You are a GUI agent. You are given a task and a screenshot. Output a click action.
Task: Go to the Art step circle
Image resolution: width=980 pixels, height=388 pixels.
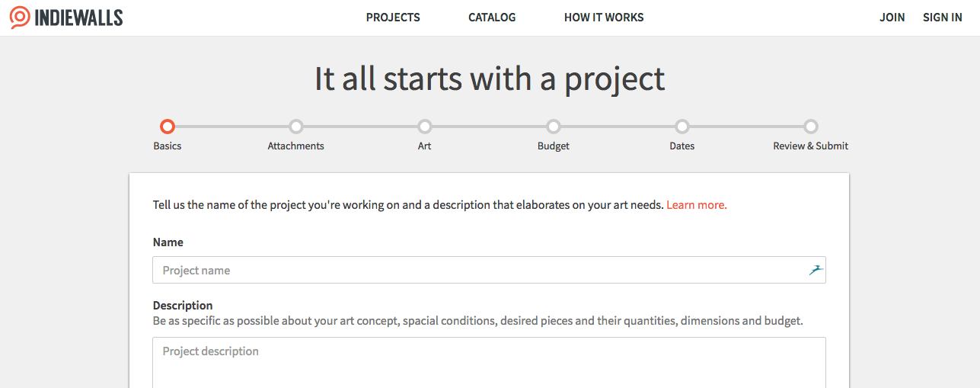pyautogui.click(x=425, y=127)
